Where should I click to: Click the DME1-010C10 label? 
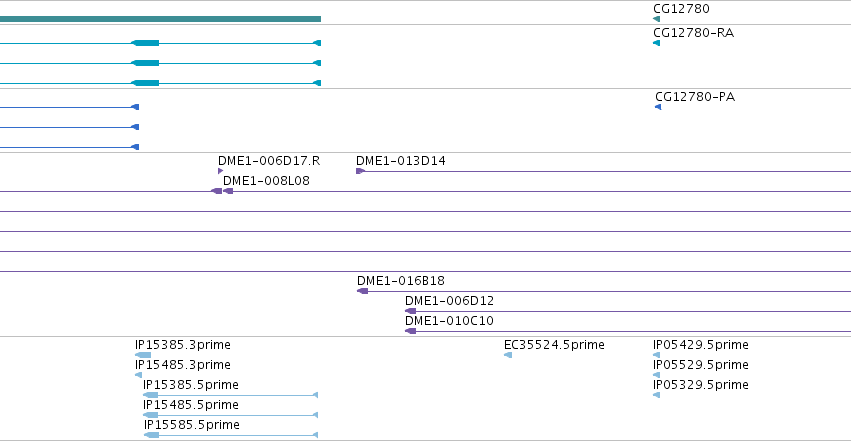pos(449,321)
